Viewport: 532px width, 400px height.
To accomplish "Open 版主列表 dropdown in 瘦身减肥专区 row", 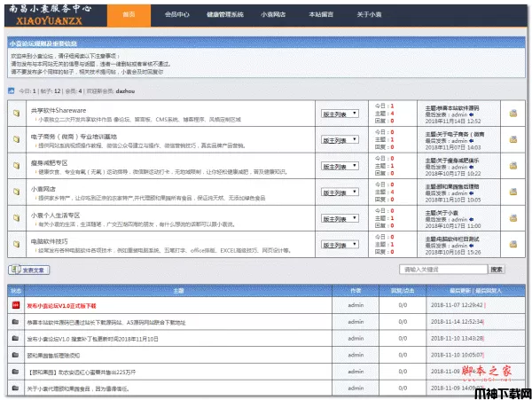I will 340,166.
